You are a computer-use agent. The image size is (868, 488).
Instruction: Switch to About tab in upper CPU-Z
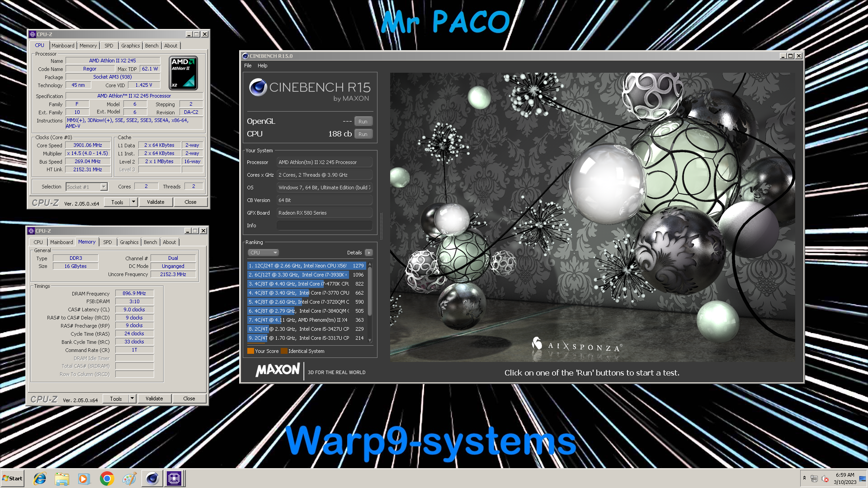tap(171, 46)
